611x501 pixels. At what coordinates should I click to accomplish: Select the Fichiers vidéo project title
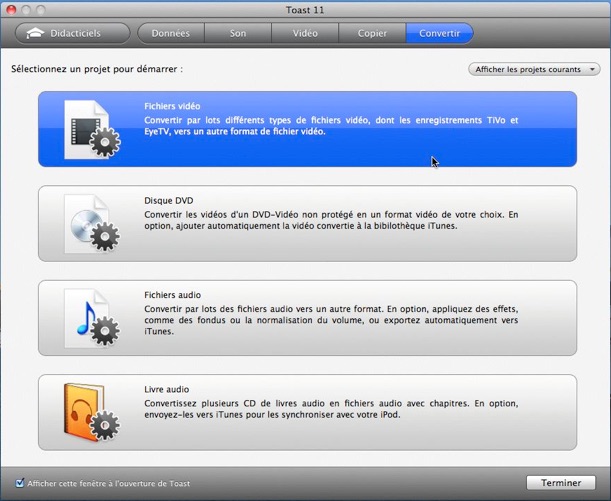click(x=172, y=106)
